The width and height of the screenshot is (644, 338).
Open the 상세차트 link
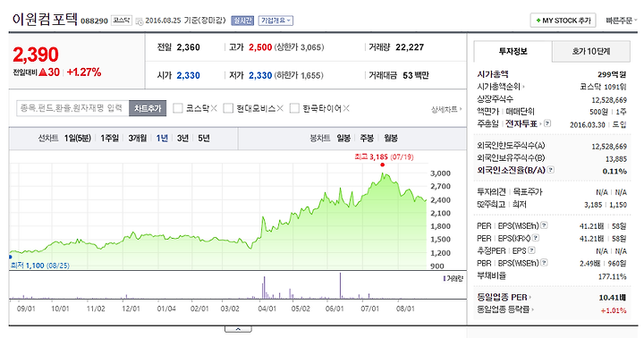click(446, 109)
